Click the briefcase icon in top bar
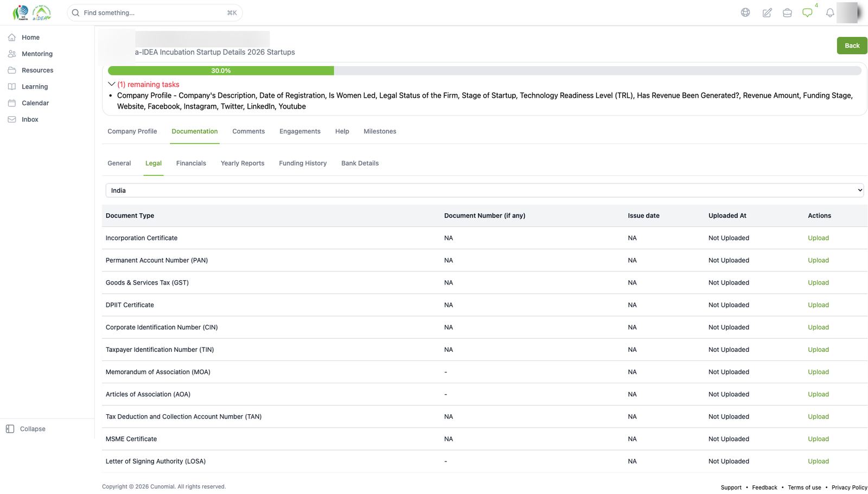Screen dimensions: 868x494 click(x=787, y=12)
